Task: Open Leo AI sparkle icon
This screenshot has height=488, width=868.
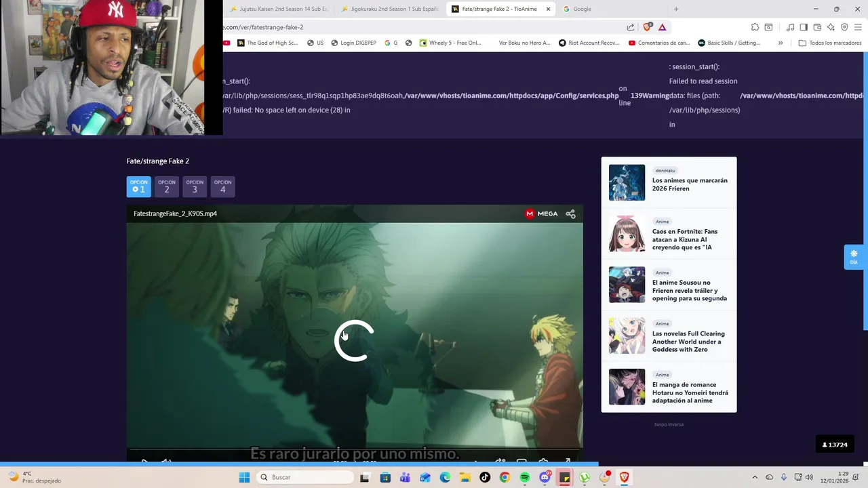Action: coord(831,27)
